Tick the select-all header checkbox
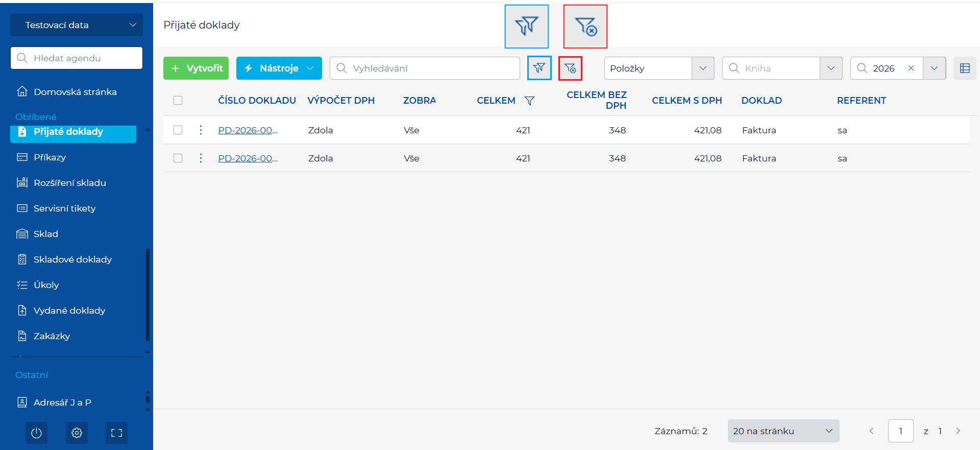Screen dimensions: 980x450 pos(178,101)
